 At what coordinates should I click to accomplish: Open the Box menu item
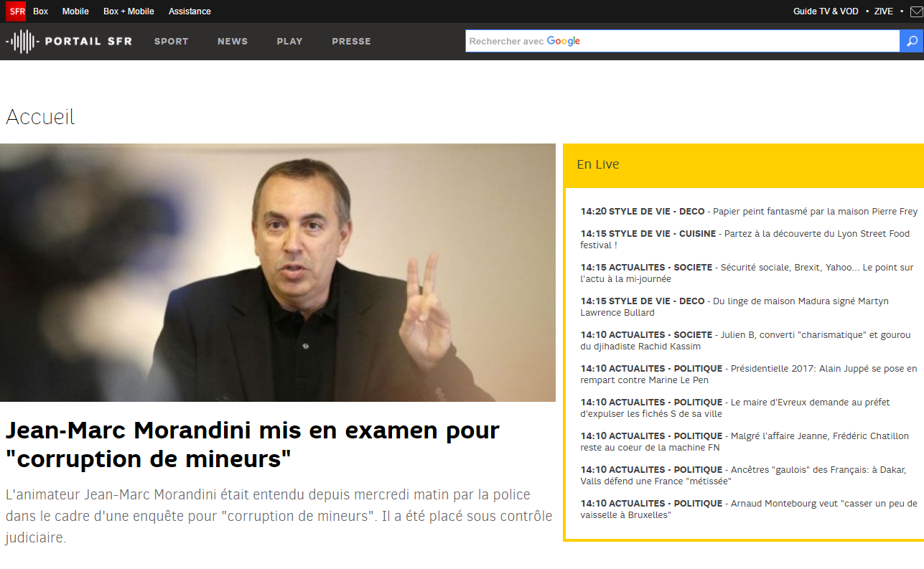point(40,11)
